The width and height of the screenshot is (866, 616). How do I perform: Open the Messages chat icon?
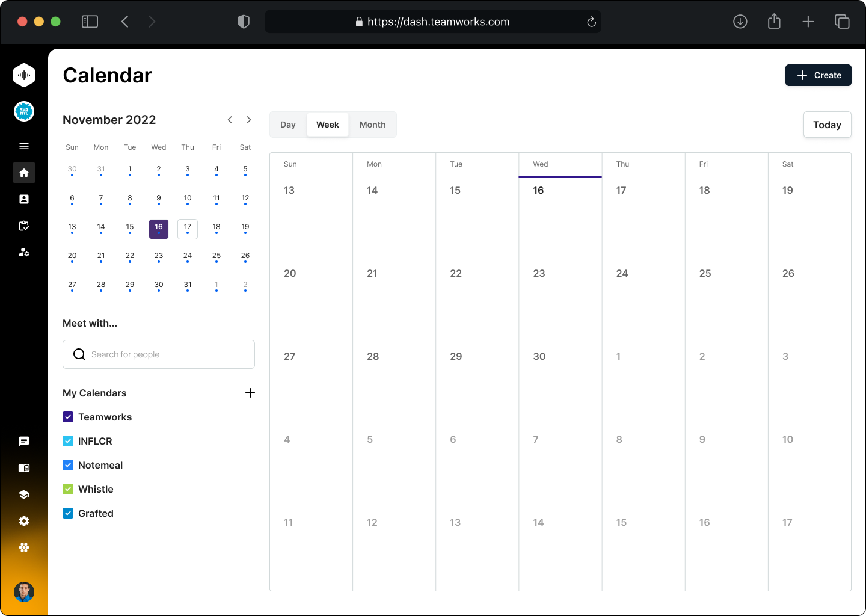[24, 441]
